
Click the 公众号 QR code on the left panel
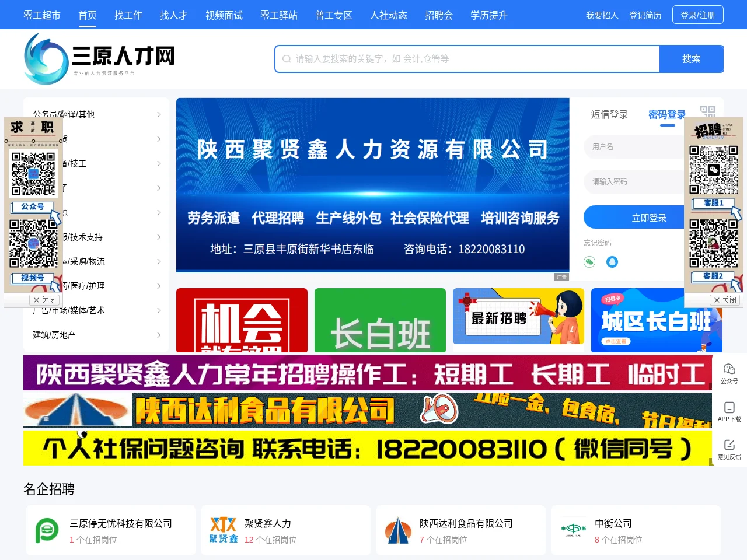click(33, 174)
